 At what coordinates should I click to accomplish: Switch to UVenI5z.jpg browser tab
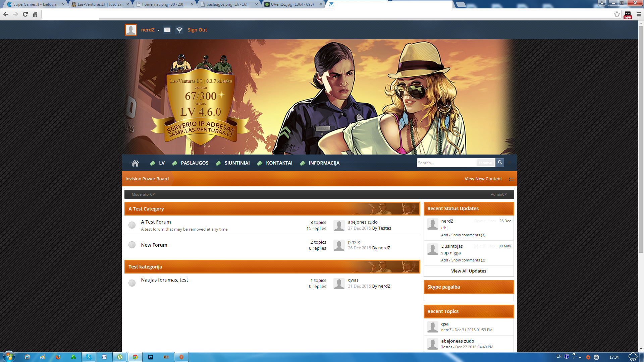(x=293, y=4)
